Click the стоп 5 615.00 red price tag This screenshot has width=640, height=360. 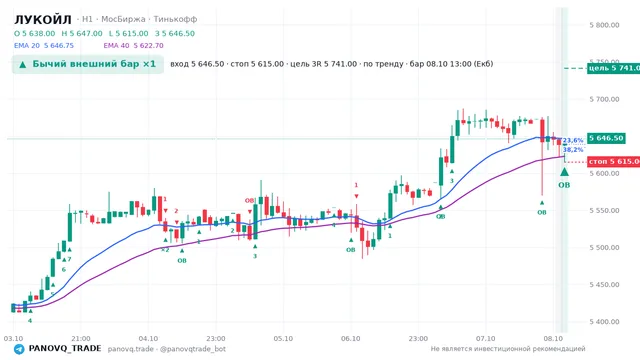[x=613, y=161]
